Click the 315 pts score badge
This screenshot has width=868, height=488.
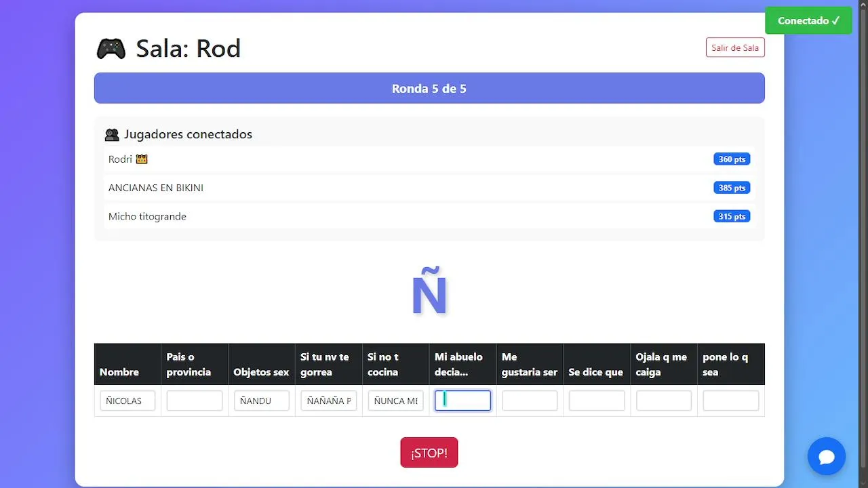(x=732, y=216)
